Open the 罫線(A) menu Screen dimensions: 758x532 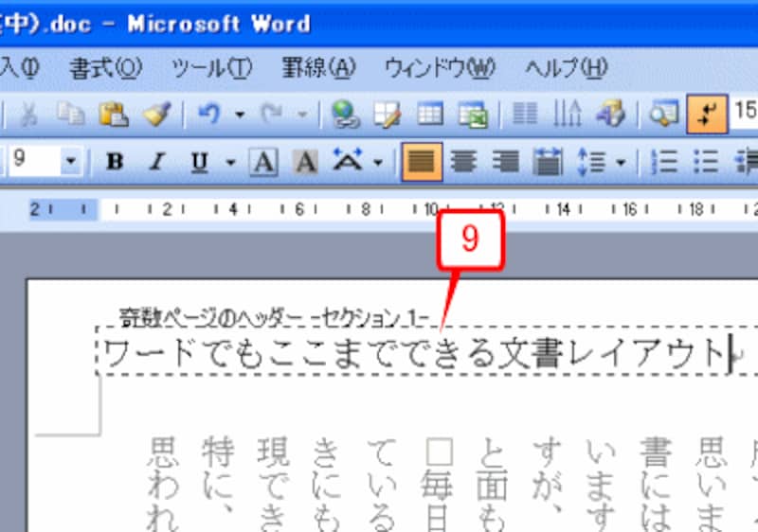coord(318,68)
